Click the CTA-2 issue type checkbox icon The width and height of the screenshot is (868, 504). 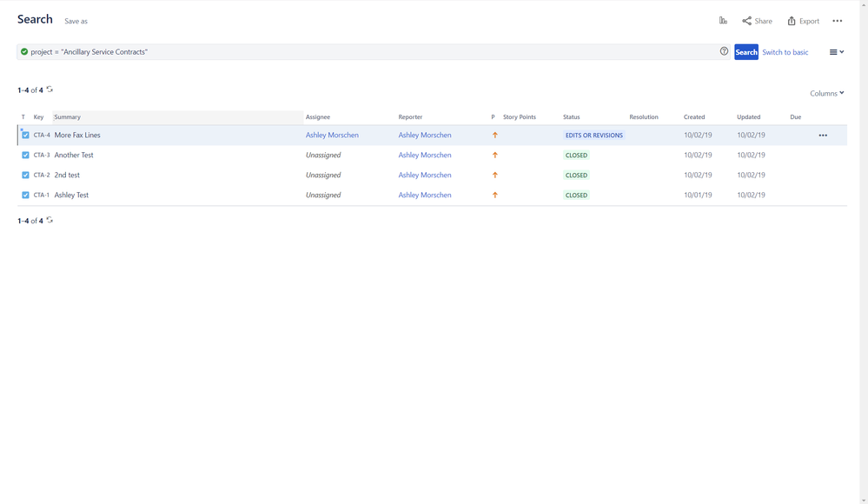pos(25,176)
